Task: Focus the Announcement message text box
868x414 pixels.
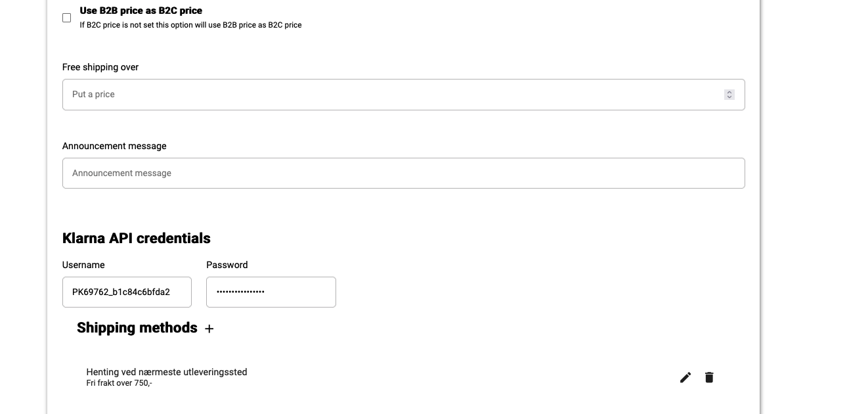Action: 403,173
